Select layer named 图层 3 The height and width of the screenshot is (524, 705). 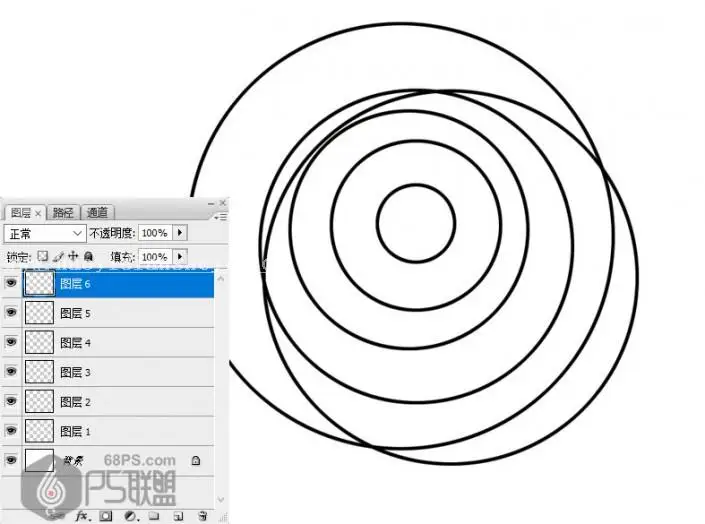click(75, 372)
